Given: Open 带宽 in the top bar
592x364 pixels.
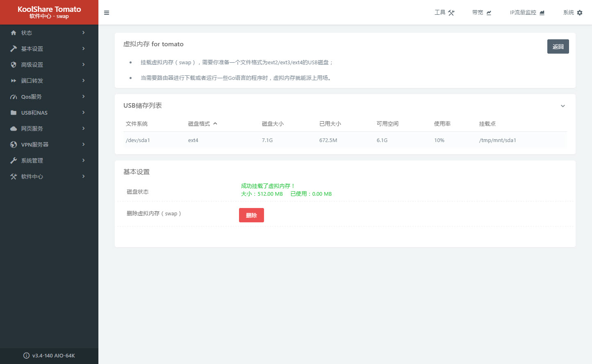Looking at the screenshot, I should (x=481, y=13).
